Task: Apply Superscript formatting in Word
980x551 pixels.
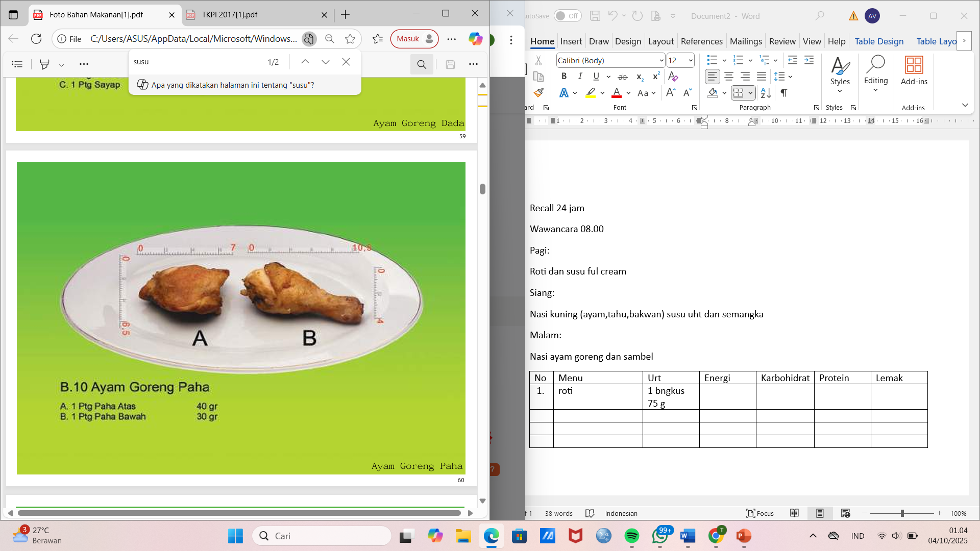Action: point(656,77)
